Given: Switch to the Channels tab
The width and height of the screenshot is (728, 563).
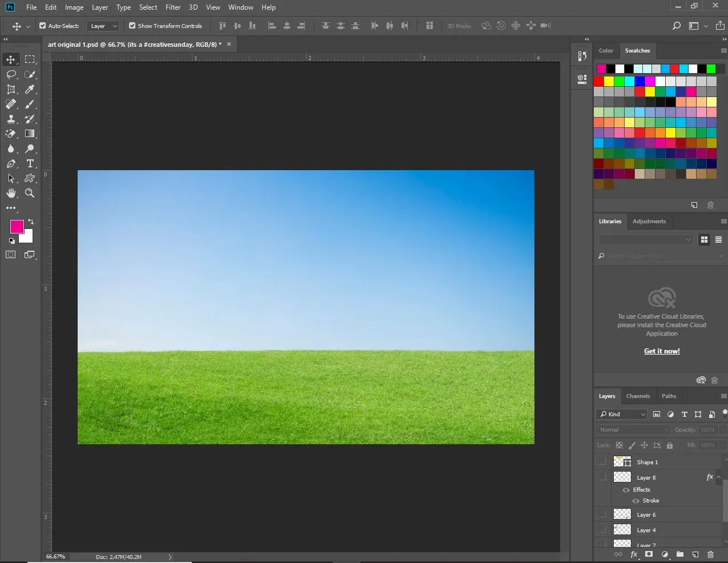Looking at the screenshot, I should pos(638,396).
